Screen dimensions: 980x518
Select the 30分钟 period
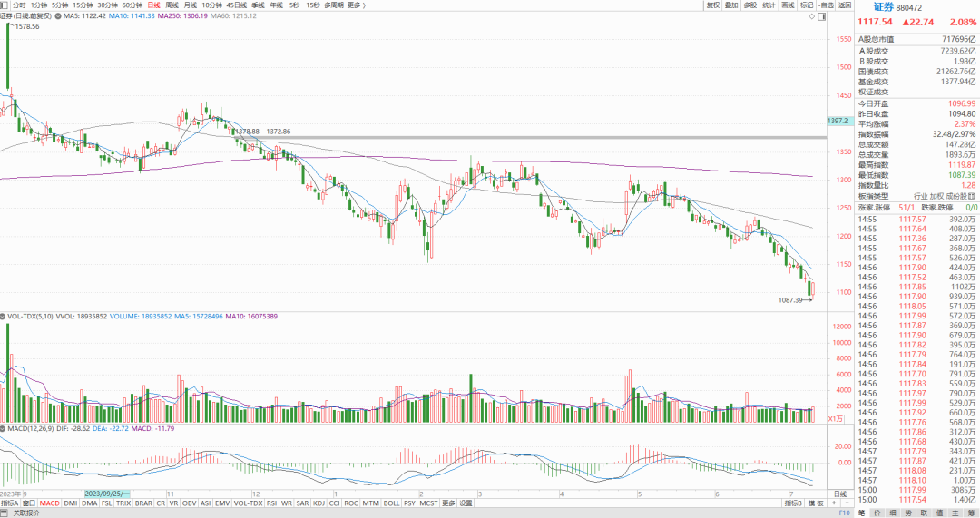(x=107, y=5)
